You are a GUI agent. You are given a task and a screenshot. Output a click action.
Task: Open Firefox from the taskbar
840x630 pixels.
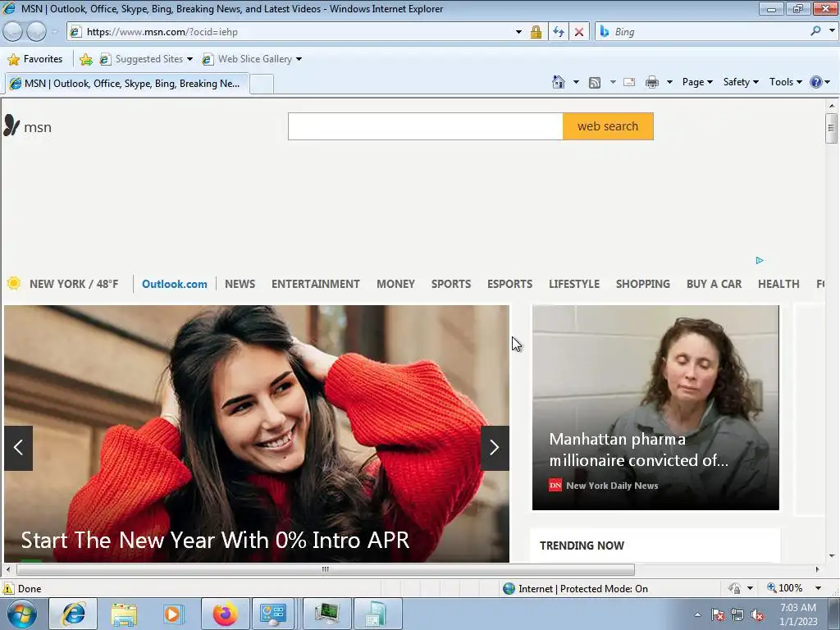click(225, 614)
